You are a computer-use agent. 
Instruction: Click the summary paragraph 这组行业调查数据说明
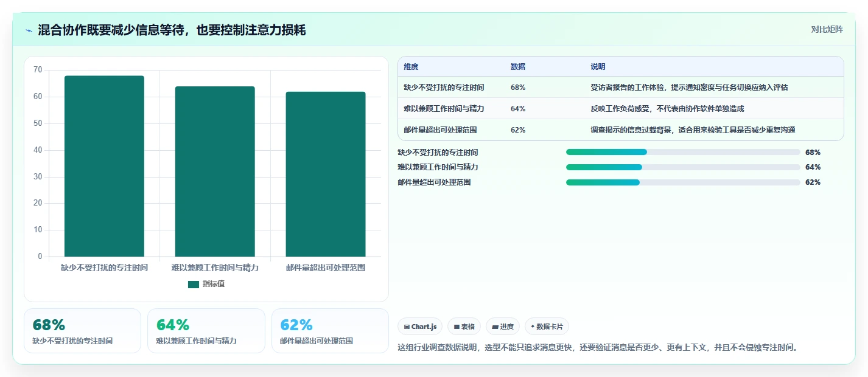pyautogui.click(x=597, y=348)
